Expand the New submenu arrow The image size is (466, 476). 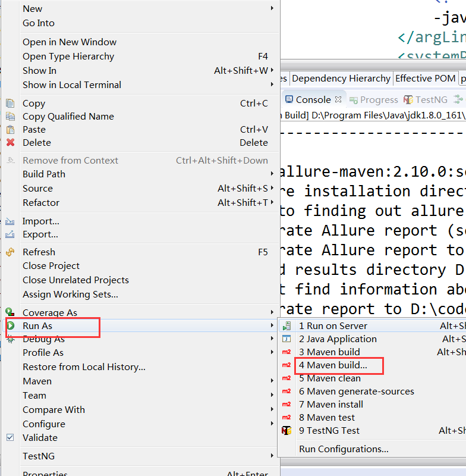tap(272, 8)
